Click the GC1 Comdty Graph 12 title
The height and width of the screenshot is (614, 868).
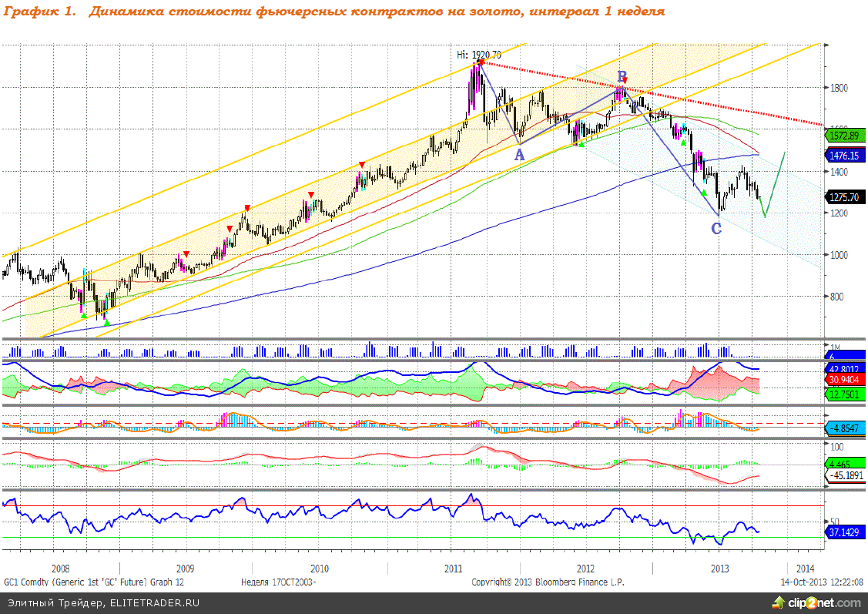[94, 582]
